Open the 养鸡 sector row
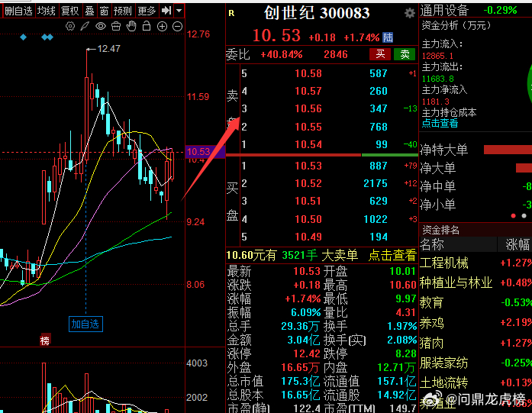Screen dimensions: 532x413 (476, 323)
